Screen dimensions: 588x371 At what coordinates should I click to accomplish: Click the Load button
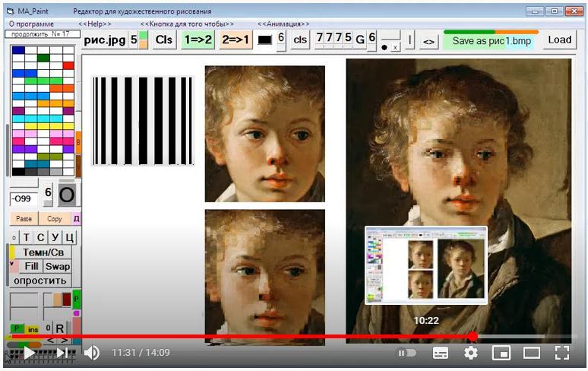tap(559, 40)
